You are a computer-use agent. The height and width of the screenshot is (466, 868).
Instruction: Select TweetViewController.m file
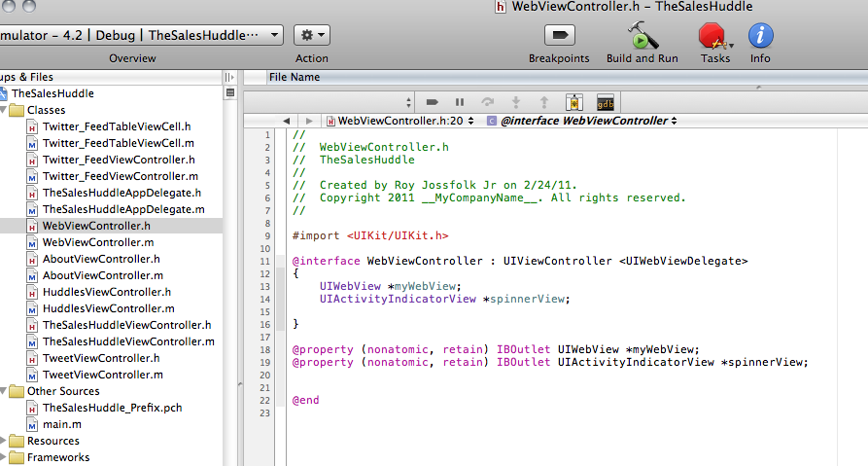[103, 376]
